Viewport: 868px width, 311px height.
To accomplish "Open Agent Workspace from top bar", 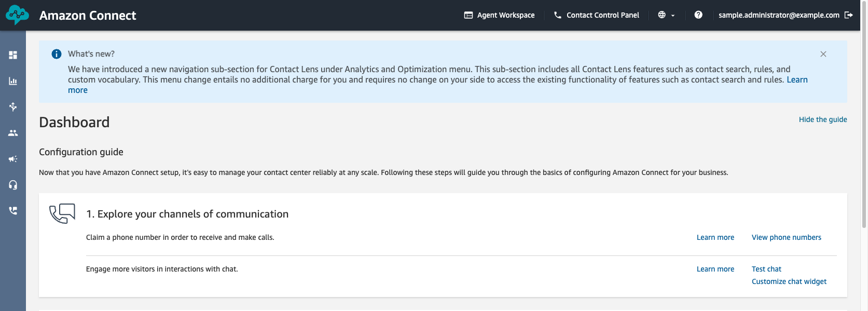I will [x=499, y=15].
